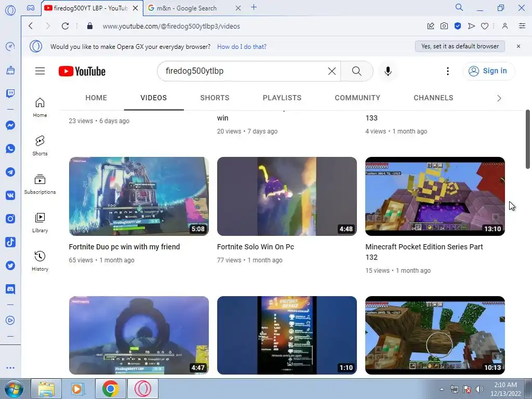Screen dimensions: 532x399
Task: Open the PLAYLISTS channel tab
Action: 282,98
